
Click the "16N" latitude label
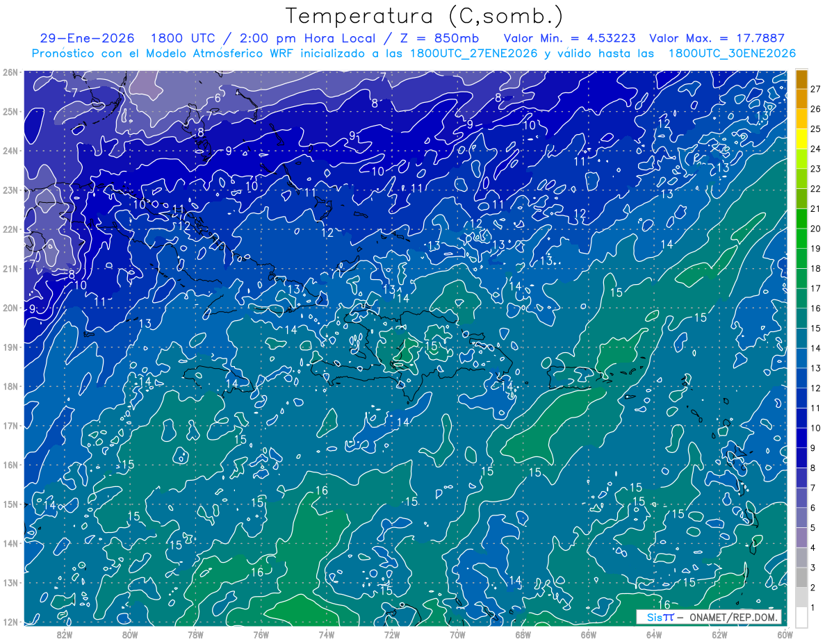(x=10, y=465)
